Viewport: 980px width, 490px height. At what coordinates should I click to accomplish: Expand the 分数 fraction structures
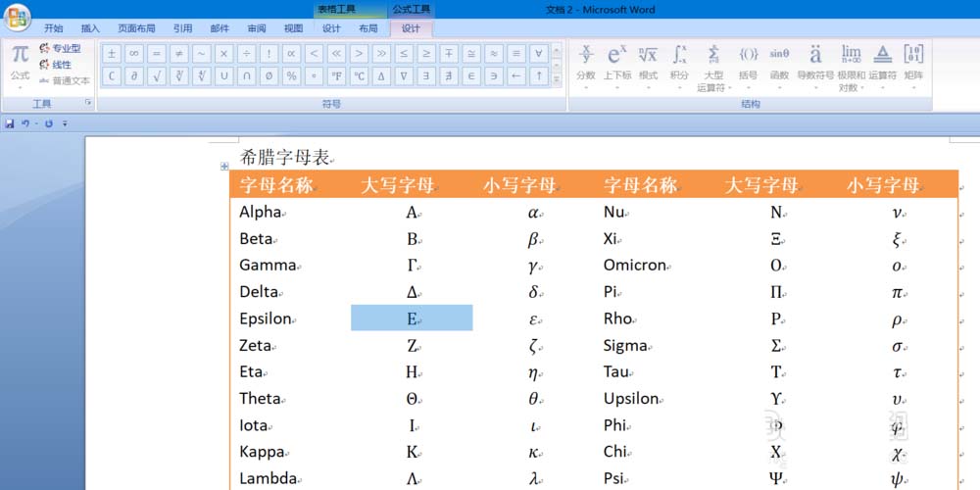point(586,68)
